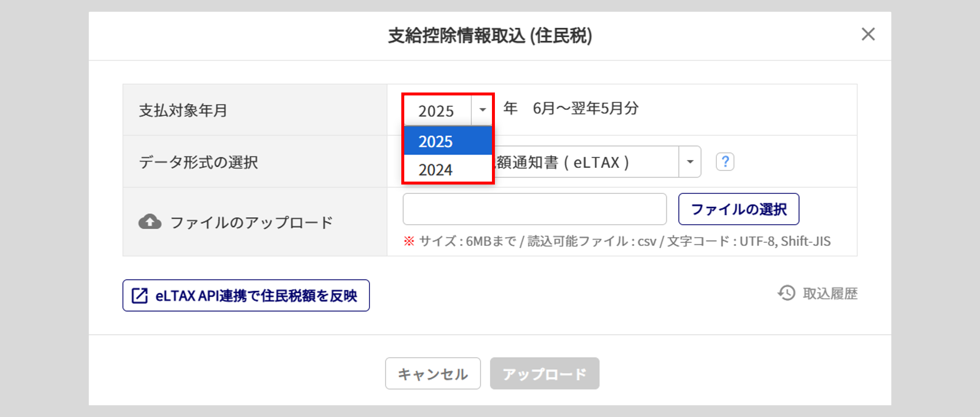Screen dimensions: 980x417
Task: Click the ファイルの選択 button
Action: [x=738, y=209]
